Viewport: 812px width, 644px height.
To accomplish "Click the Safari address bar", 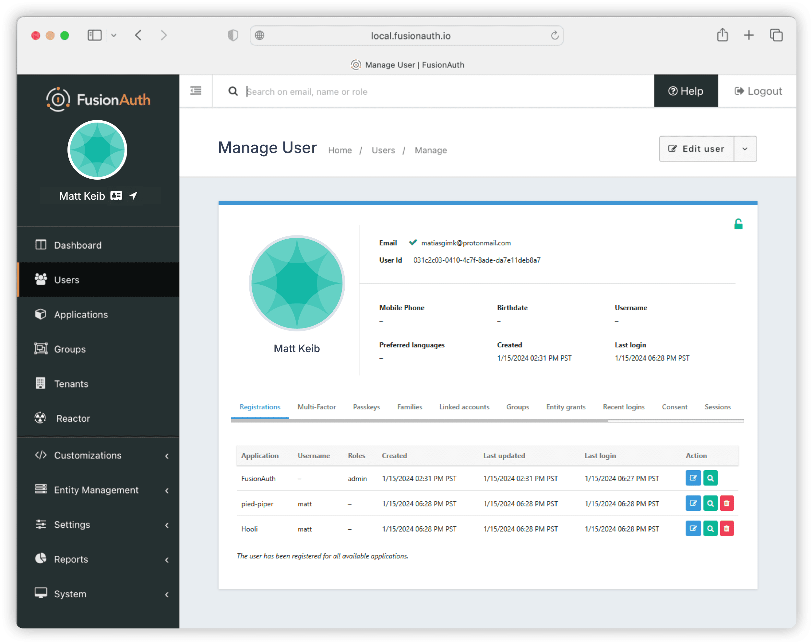I will tap(407, 35).
